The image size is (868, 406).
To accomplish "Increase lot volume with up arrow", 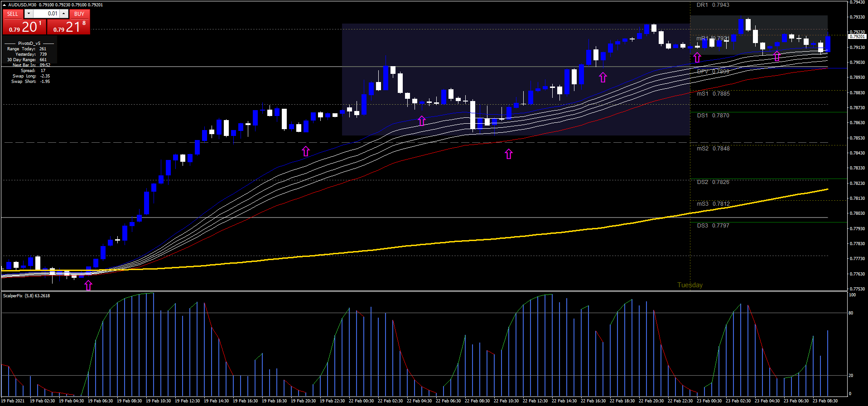I will click(x=64, y=14).
